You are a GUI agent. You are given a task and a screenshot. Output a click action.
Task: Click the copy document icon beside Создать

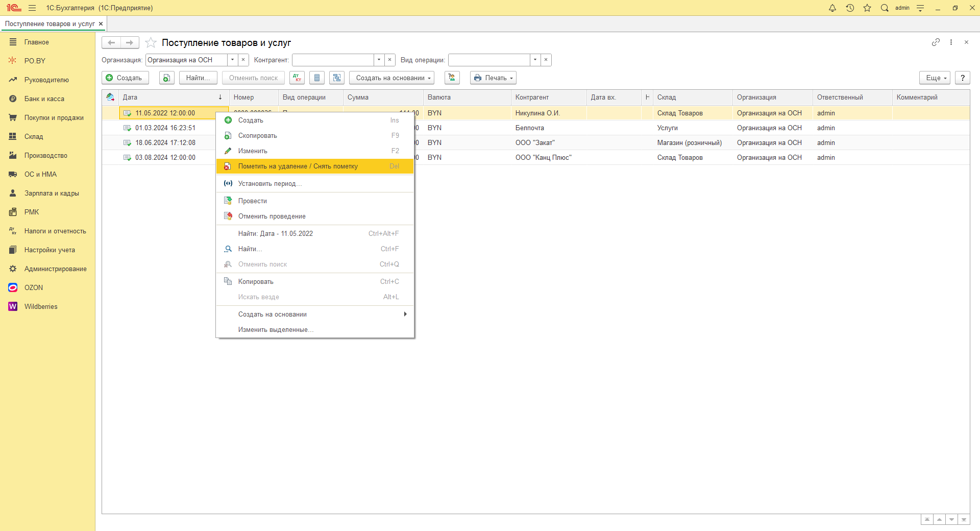coord(166,78)
